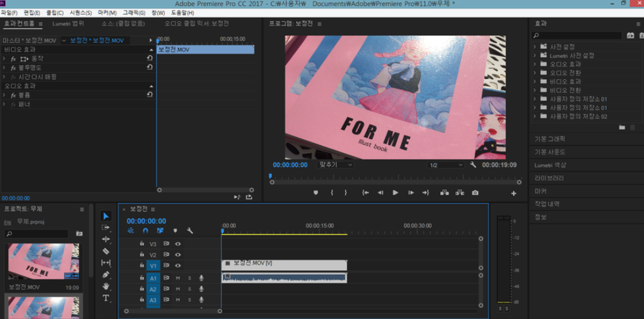Expand the 볼륨 (Volume) effect
Viewport: 644px width, 319px height.
pos(4,95)
